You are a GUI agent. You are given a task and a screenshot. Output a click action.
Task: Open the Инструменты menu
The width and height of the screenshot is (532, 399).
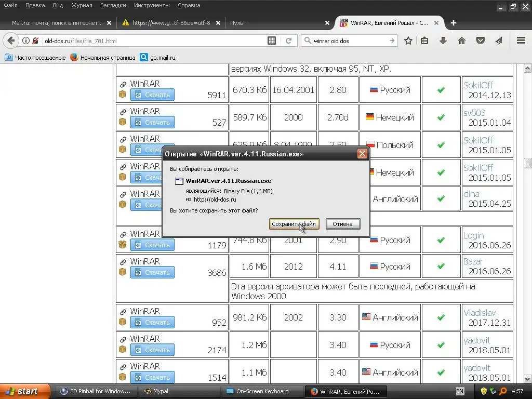pyautogui.click(x=152, y=5)
